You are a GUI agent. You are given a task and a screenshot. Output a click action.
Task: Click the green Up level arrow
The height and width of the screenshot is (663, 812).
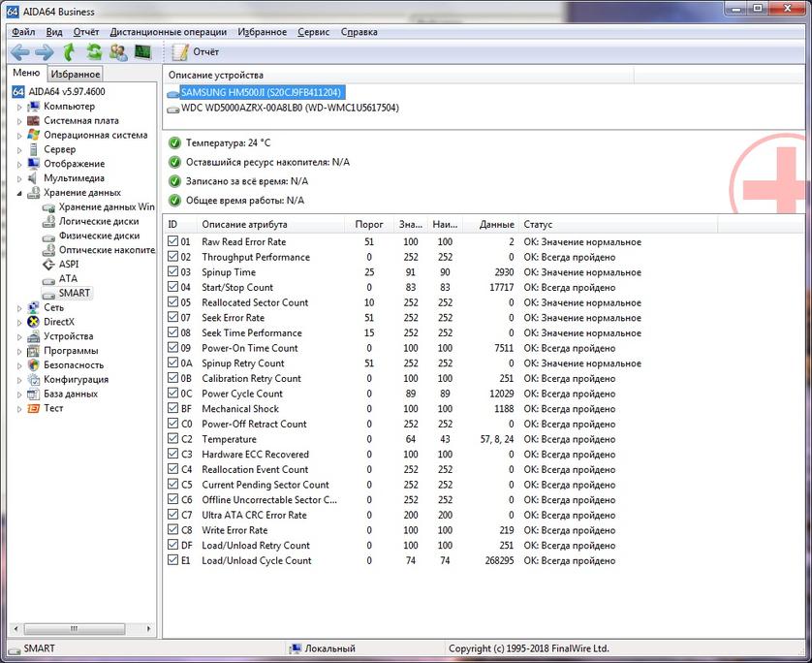point(69,51)
